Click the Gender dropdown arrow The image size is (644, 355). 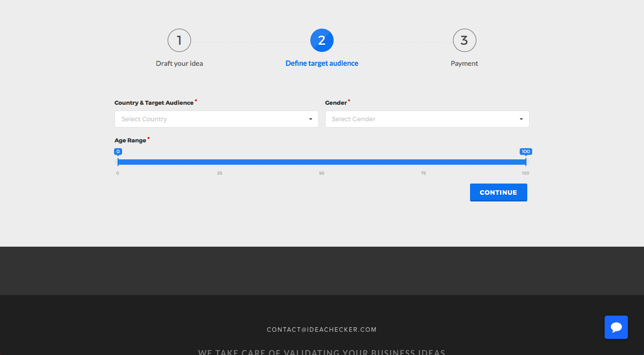(521, 119)
